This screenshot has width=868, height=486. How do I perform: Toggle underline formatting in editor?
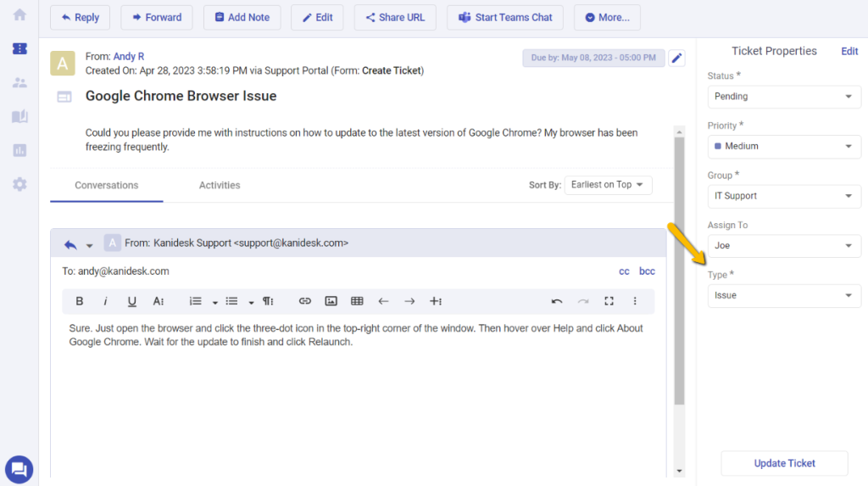coord(131,301)
